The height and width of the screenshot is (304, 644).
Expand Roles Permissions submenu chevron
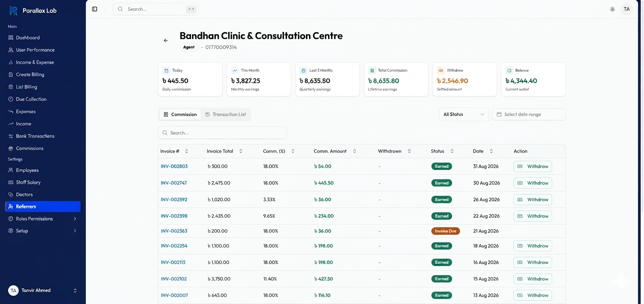[x=75, y=219]
